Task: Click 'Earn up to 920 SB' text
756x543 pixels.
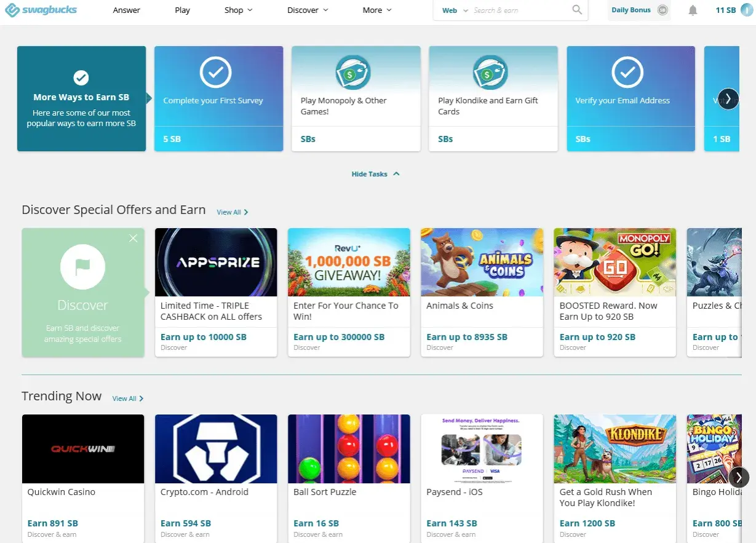Action: (x=597, y=337)
